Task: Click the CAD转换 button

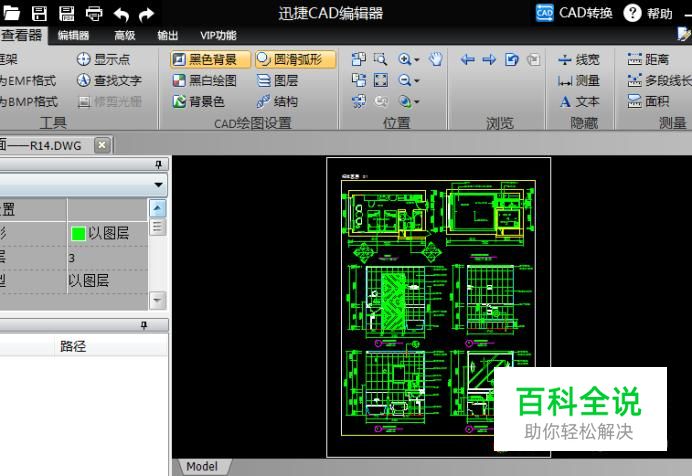Action: tap(574, 13)
